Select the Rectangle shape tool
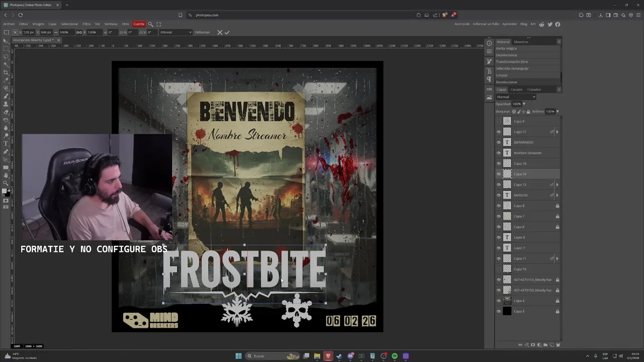 pos(6,167)
